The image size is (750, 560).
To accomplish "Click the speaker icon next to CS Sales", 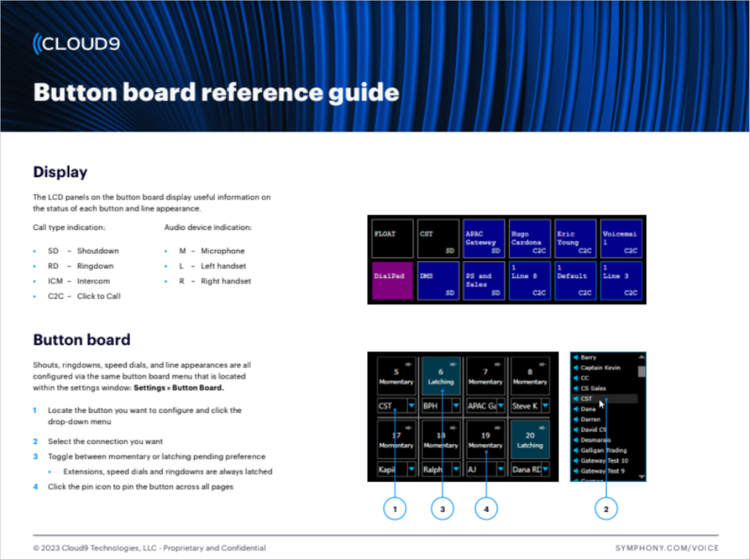I will pos(576,388).
